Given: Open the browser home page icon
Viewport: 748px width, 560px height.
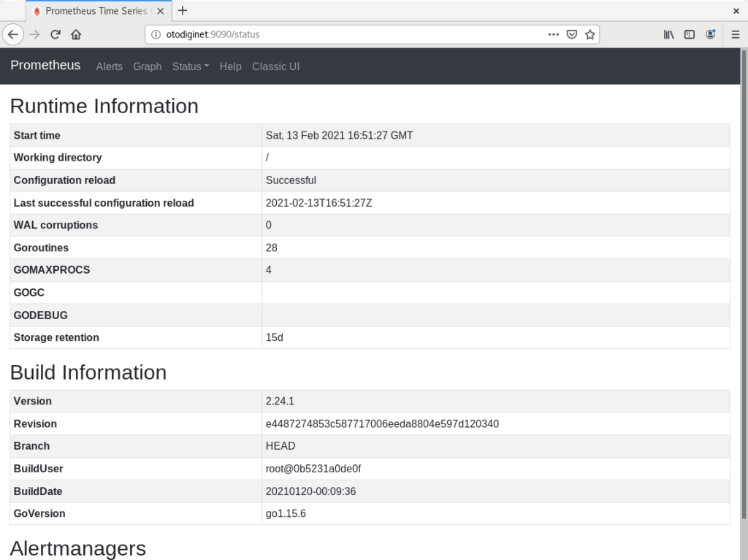Looking at the screenshot, I should coord(76,34).
